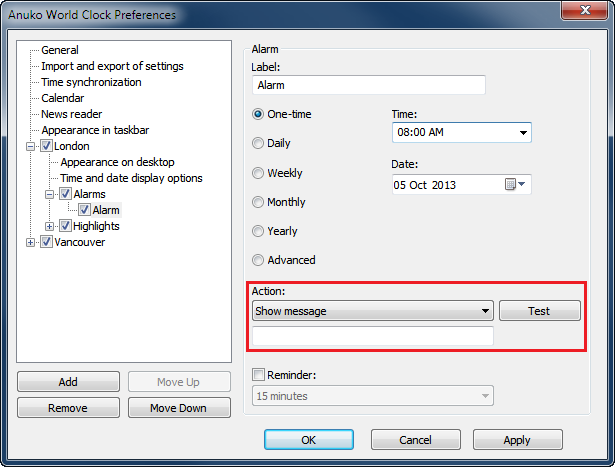
Task: Click the Add button
Action: click(x=68, y=382)
